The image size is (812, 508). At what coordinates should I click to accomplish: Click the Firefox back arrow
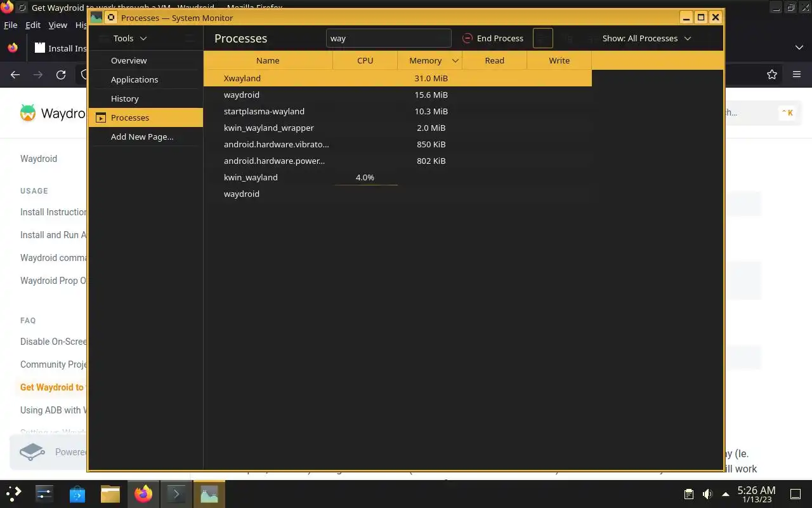coord(15,74)
